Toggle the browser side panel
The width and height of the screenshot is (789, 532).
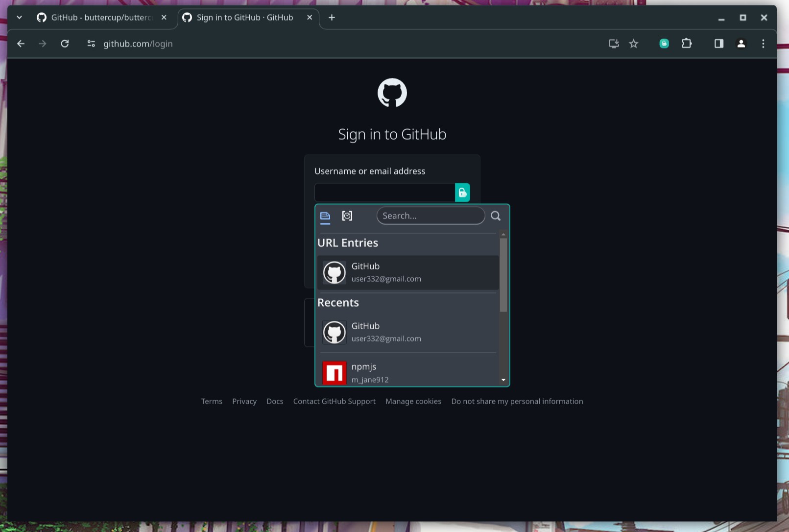pos(719,44)
